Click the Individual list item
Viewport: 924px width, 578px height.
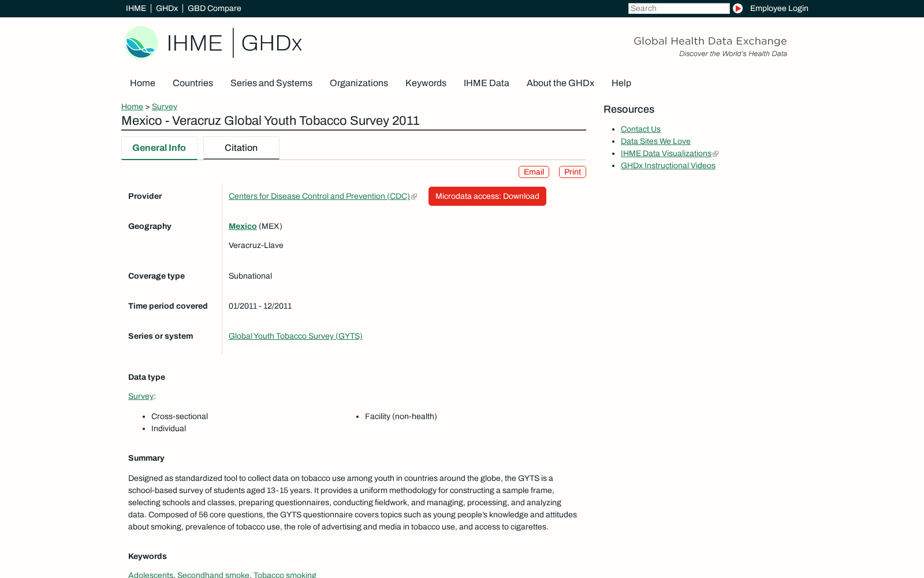click(x=169, y=429)
